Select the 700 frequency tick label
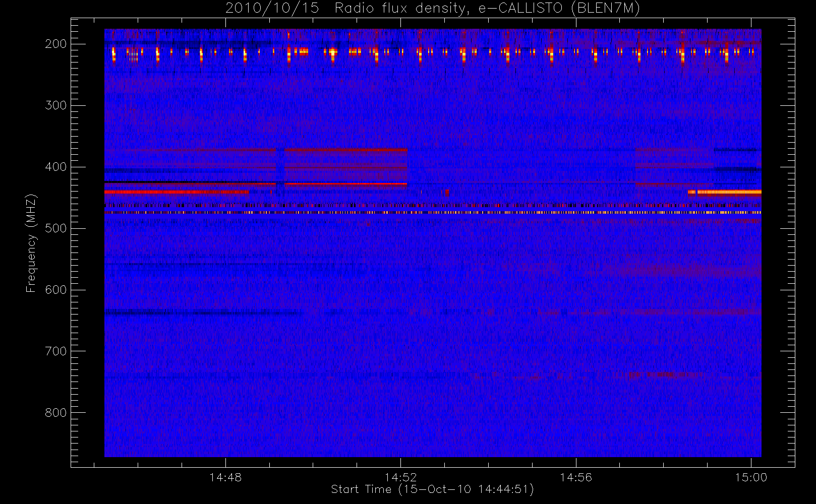This screenshot has width=816, height=504. coord(56,351)
